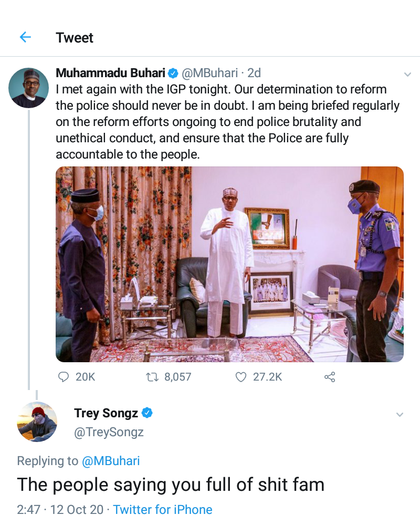
Task: Open the Muhammadu Buhari display name
Action: point(110,73)
